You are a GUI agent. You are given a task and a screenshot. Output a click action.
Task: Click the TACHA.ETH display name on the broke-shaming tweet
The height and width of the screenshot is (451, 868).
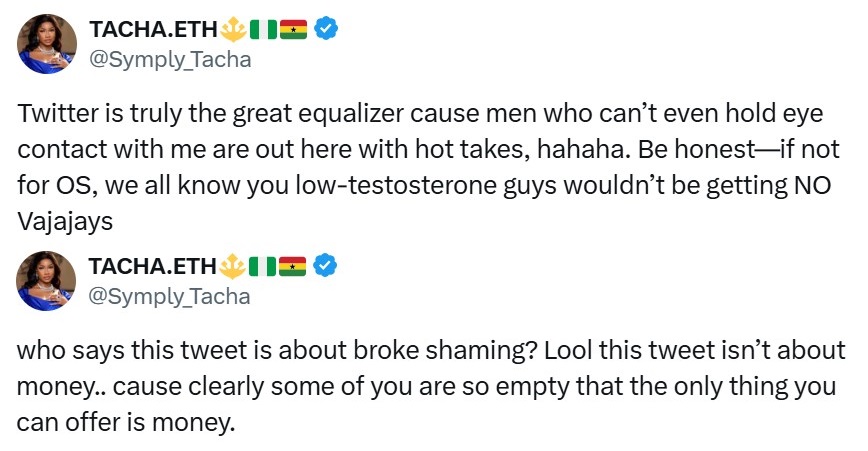point(153,267)
